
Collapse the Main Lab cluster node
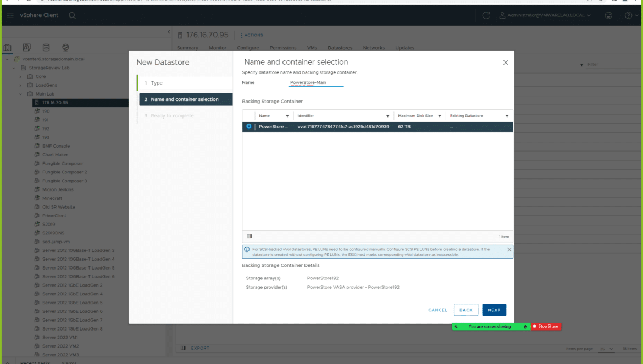point(20,94)
